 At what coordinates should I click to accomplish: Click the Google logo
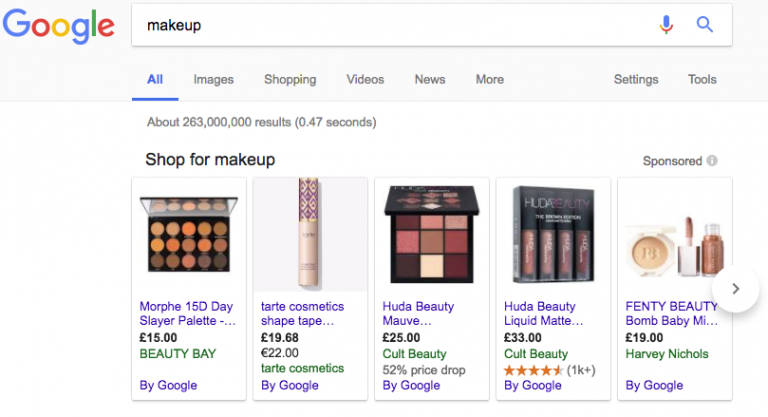(x=58, y=26)
